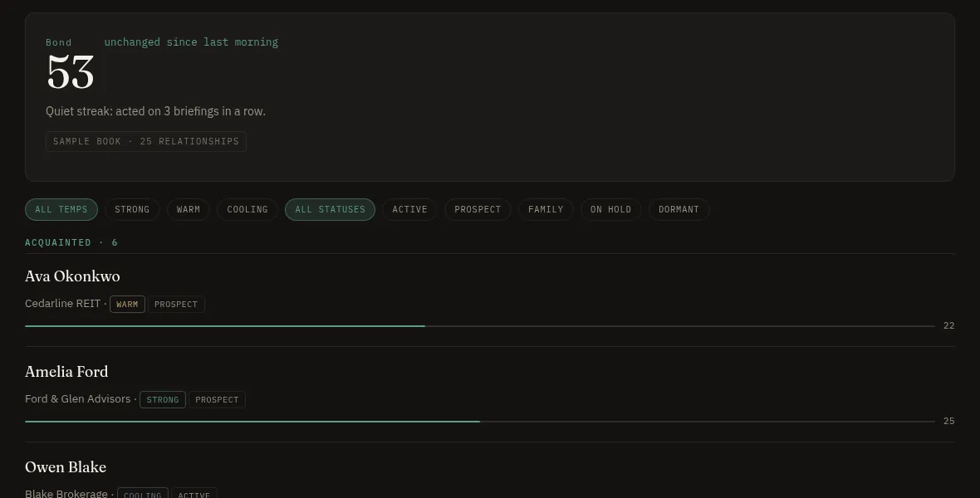Select the All Statuses filter chip
The width and height of the screenshot is (980, 498).
tap(330, 209)
